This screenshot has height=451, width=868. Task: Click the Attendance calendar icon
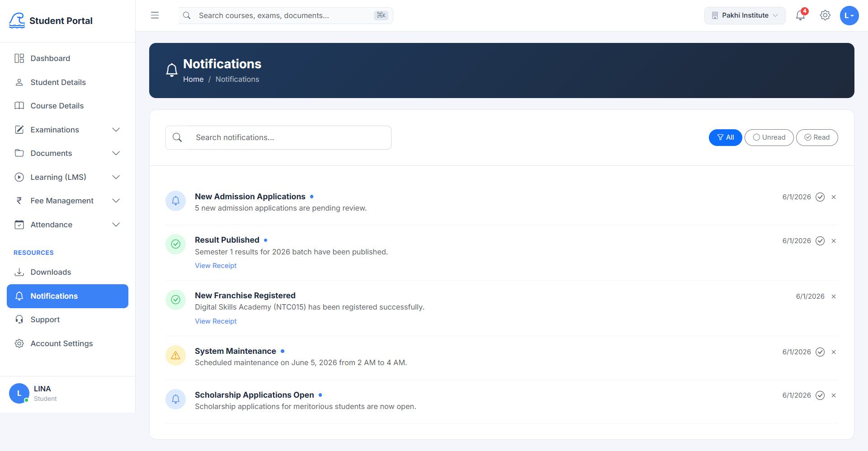click(19, 225)
